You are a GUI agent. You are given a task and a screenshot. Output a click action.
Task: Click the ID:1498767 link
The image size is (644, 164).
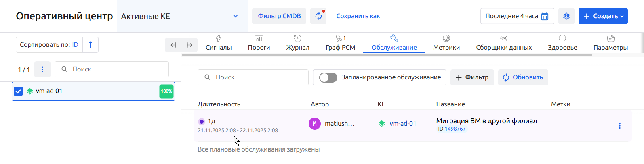point(452,129)
